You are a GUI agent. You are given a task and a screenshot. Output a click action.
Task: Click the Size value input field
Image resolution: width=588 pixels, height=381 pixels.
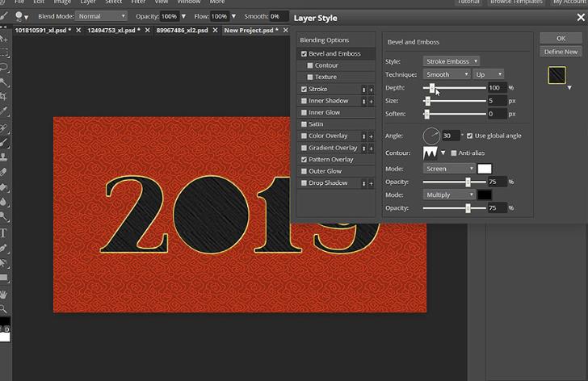(496, 101)
